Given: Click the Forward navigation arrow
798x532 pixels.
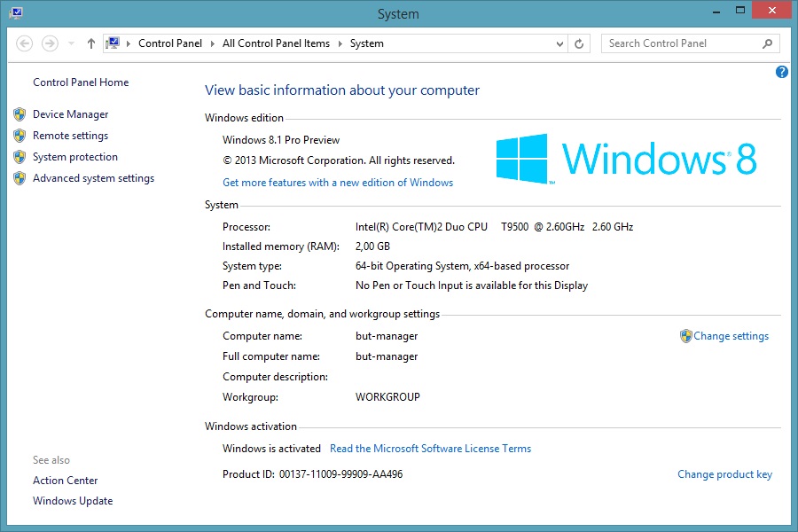Looking at the screenshot, I should pos(50,43).
